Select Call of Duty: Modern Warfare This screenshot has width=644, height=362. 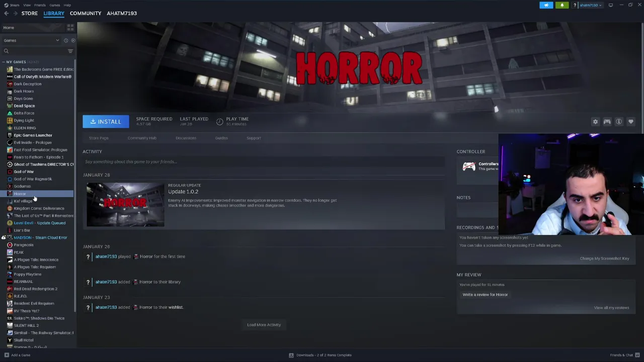pos(42,76)
